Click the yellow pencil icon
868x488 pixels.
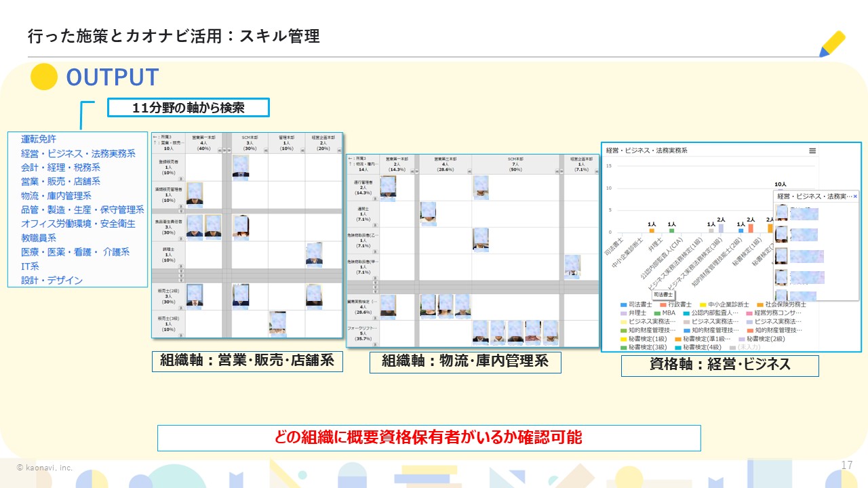832,43
